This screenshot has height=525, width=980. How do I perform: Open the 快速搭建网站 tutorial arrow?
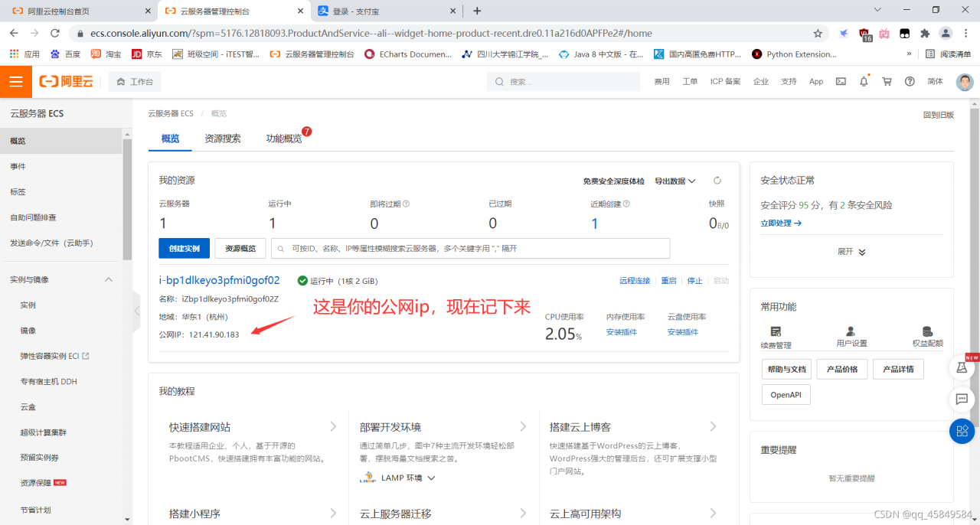pyautogui.click(x=333, y=426)
